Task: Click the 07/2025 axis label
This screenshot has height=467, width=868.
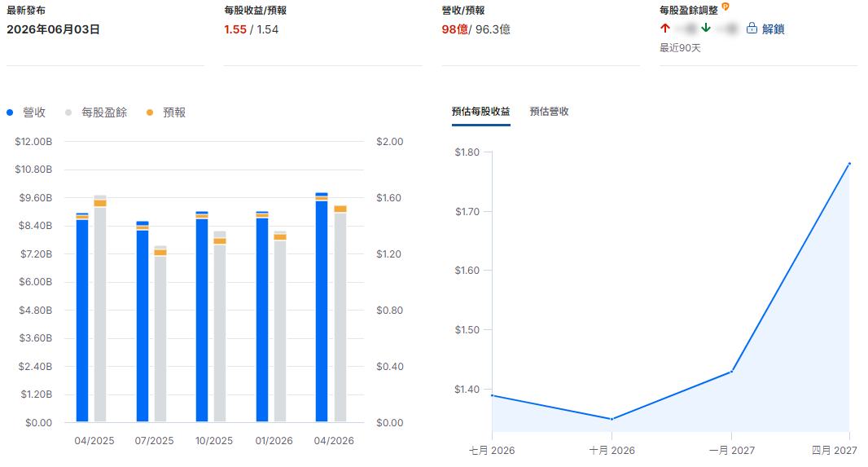Action: (x=155, y=441)
